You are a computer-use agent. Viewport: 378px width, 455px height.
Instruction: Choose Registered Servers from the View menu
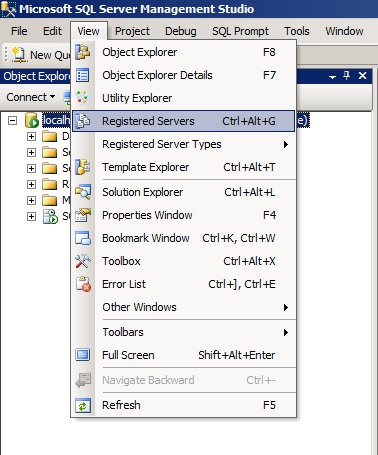point(184,121)
